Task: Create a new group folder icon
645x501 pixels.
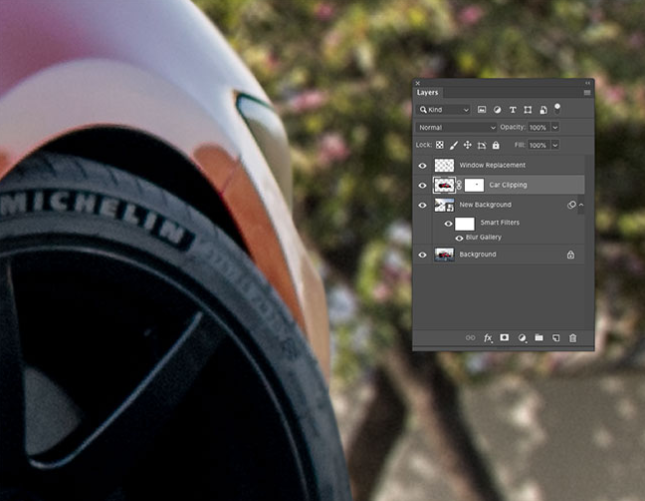Action: click(539, 338)
